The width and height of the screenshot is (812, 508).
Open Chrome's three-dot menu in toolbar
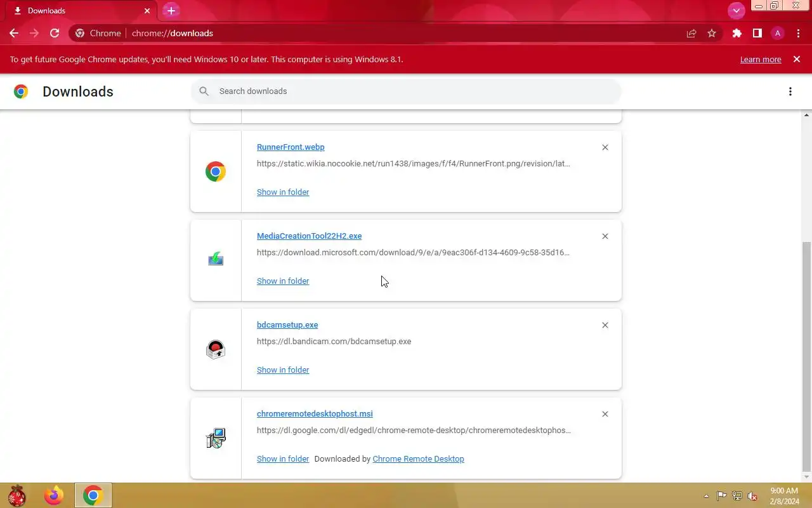[x=798, y=33]
